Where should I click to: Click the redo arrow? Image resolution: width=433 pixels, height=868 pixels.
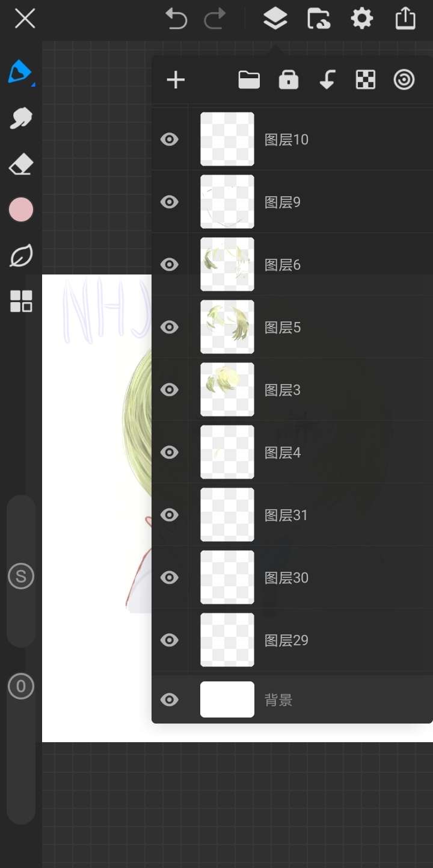point(215,19)
